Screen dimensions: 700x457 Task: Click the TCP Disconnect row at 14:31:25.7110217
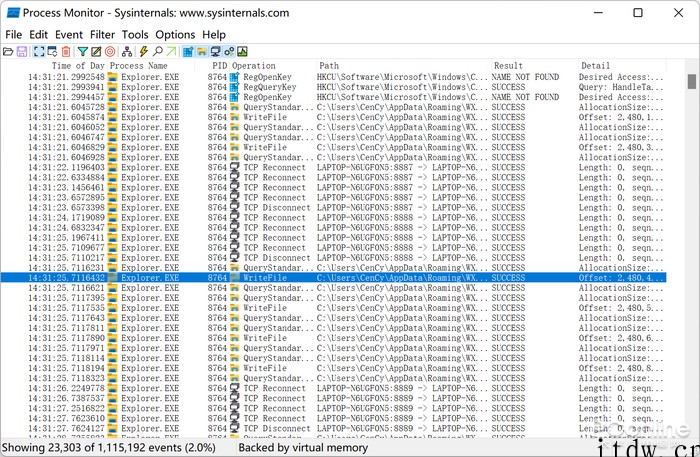333,258
